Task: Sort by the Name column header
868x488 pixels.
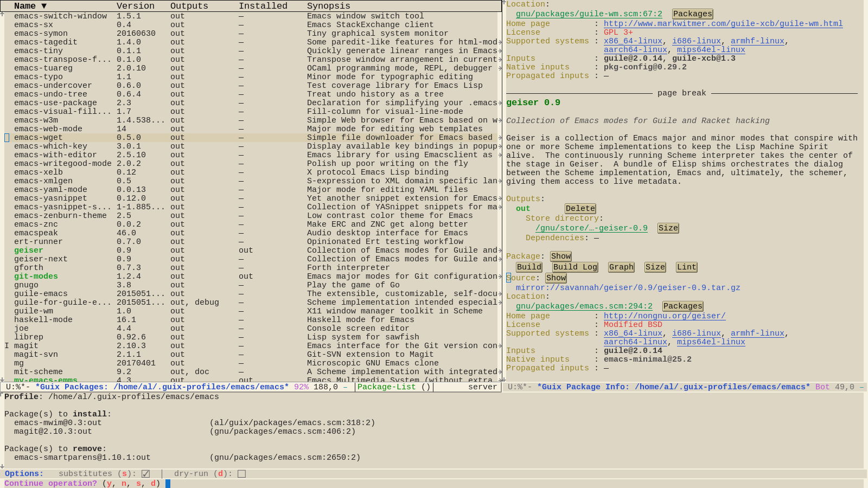Action: click(30, 6)
